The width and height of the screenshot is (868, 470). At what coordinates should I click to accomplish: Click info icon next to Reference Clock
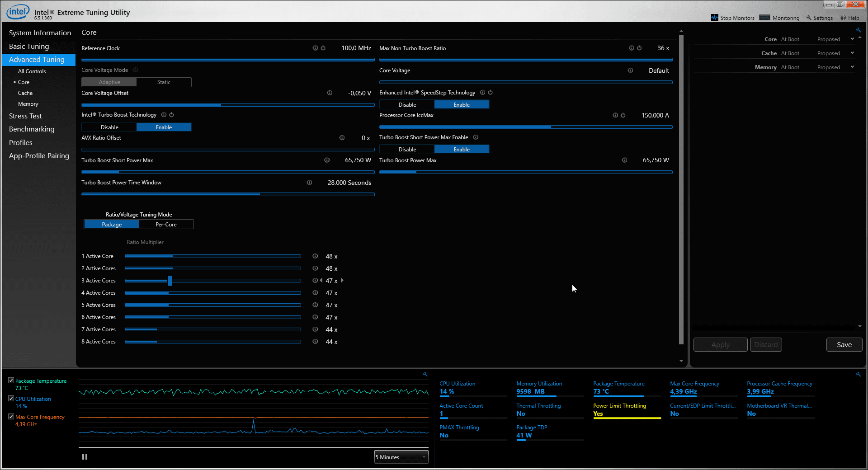tap(315, 48)
